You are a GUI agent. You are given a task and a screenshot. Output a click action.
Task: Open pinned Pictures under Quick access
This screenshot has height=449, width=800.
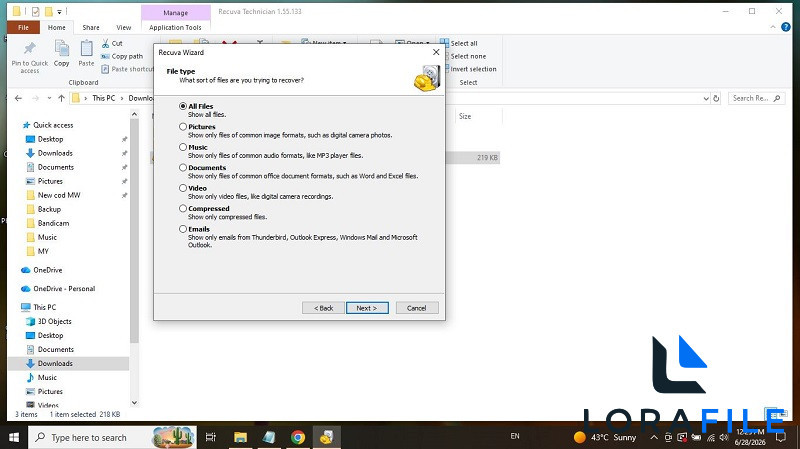point(50,181)
